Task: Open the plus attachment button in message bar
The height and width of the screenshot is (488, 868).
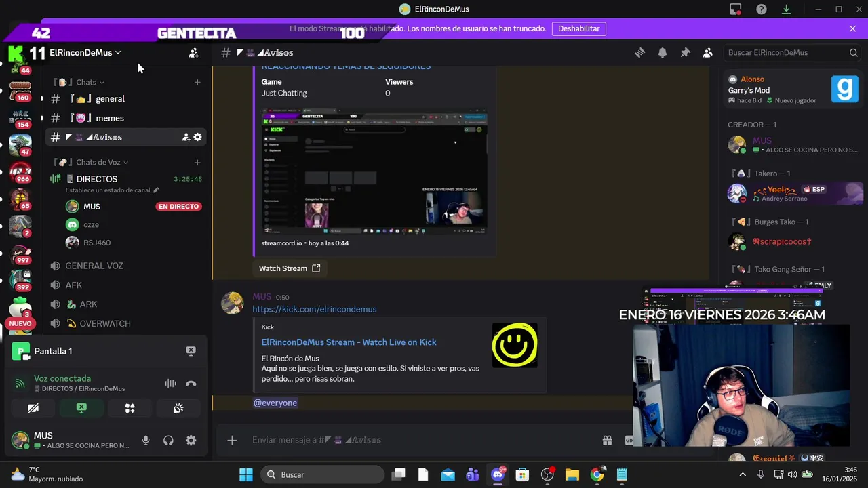Action: [232, 440]
